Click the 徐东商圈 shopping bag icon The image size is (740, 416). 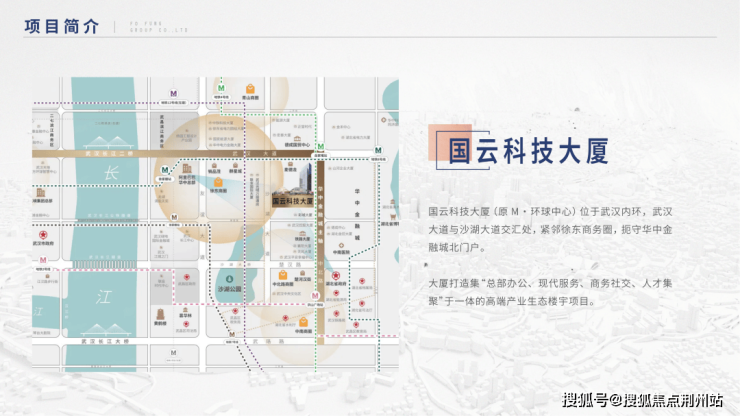[218, 182]
